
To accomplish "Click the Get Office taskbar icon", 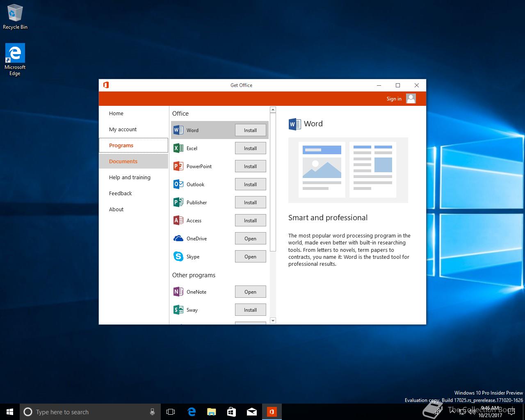I will tap(272, 412).
